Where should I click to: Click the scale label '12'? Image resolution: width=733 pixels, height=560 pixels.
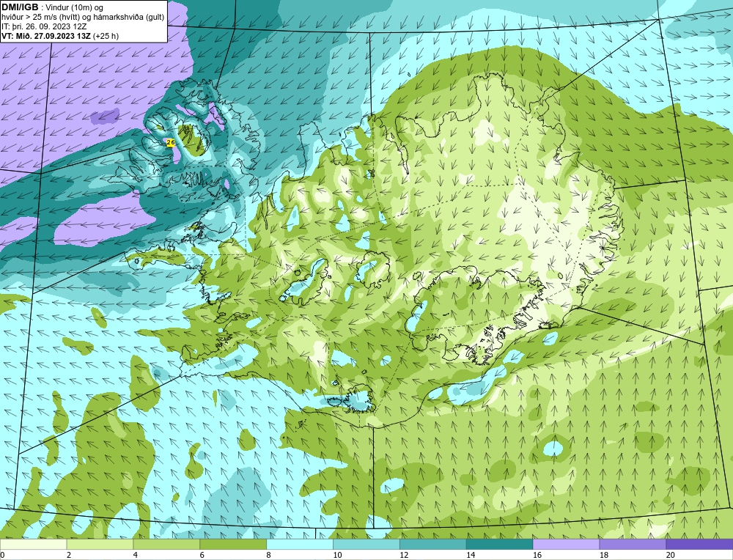[x=404, y=555]
